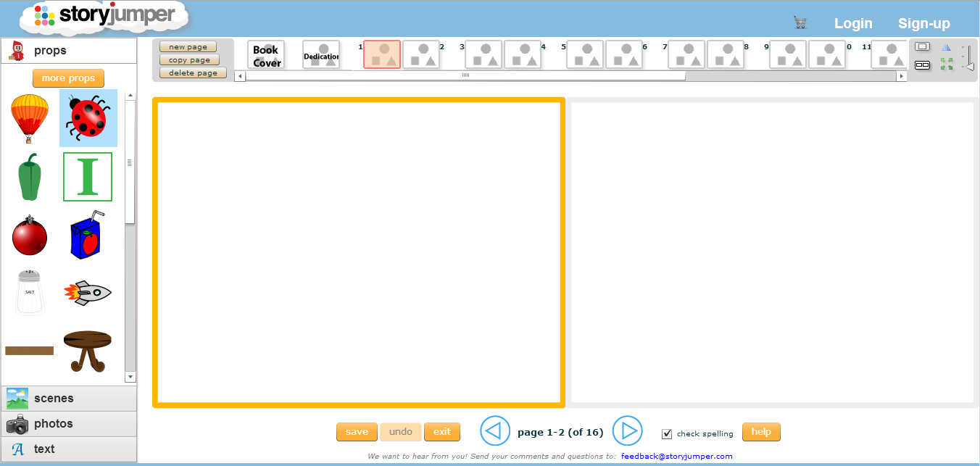
Task: Expand the photos panel
Action: (x=69, y=423)
